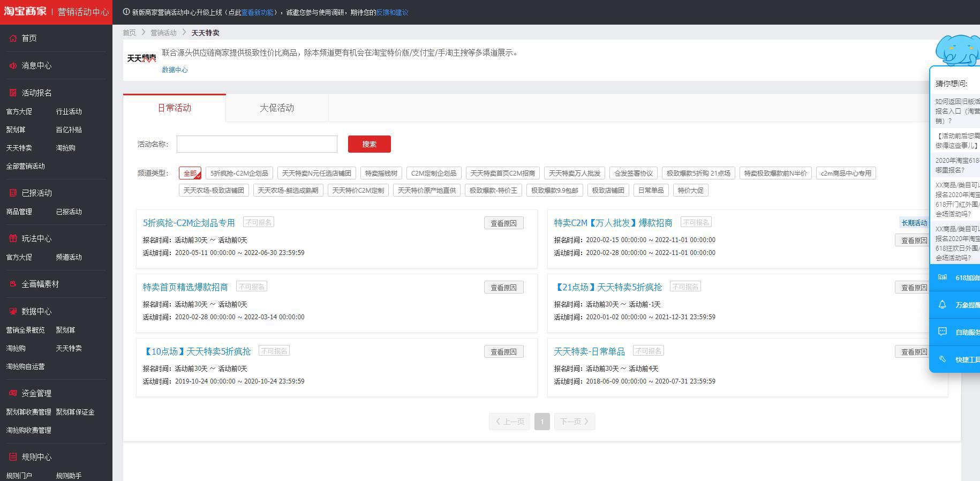Click the gift icon beside 玩法中心

tap(13, 238)
